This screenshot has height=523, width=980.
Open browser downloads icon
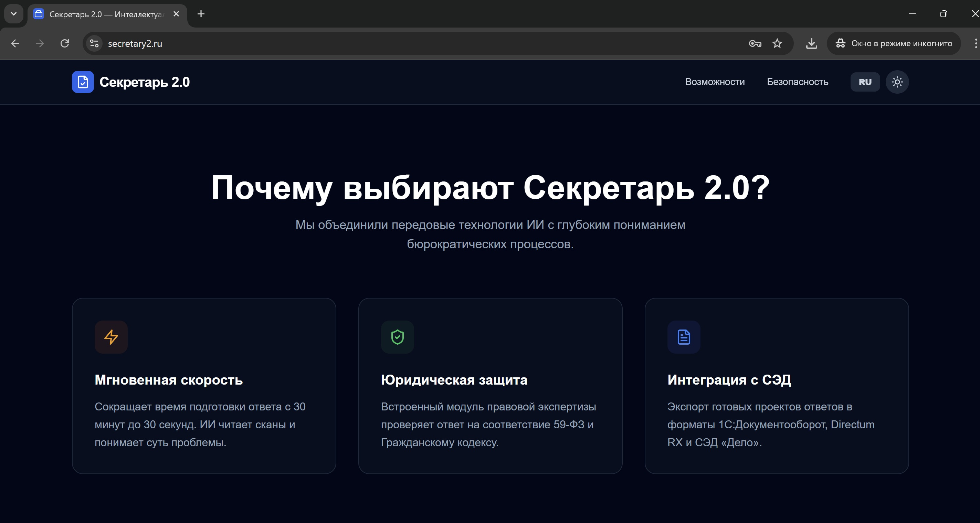[x=811, y=43]
